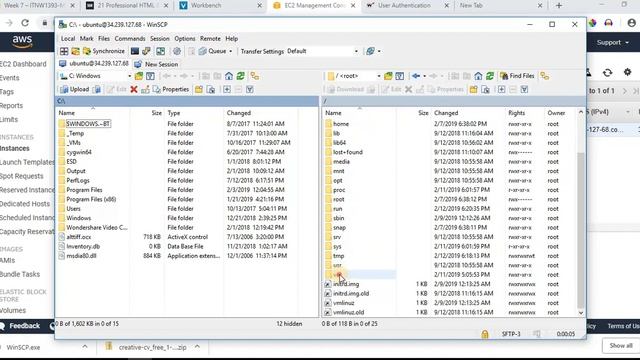The image size is (640, 360).
Task: Click the Find Files button
Action: (x=517, y=76)
